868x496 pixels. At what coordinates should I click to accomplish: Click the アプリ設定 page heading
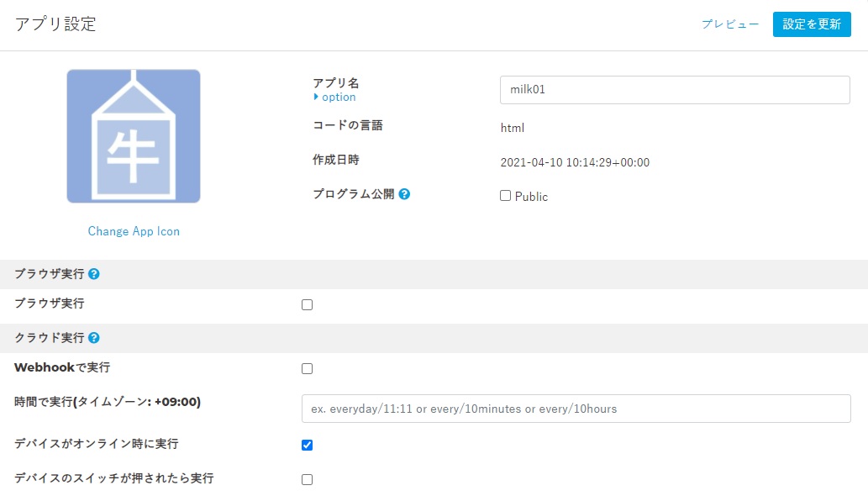tap(55, 24)
